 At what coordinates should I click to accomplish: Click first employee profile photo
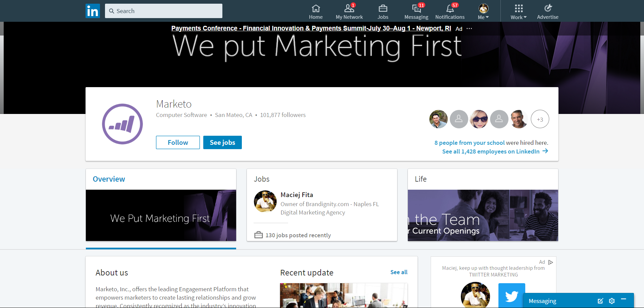click(x=438, y=119)
